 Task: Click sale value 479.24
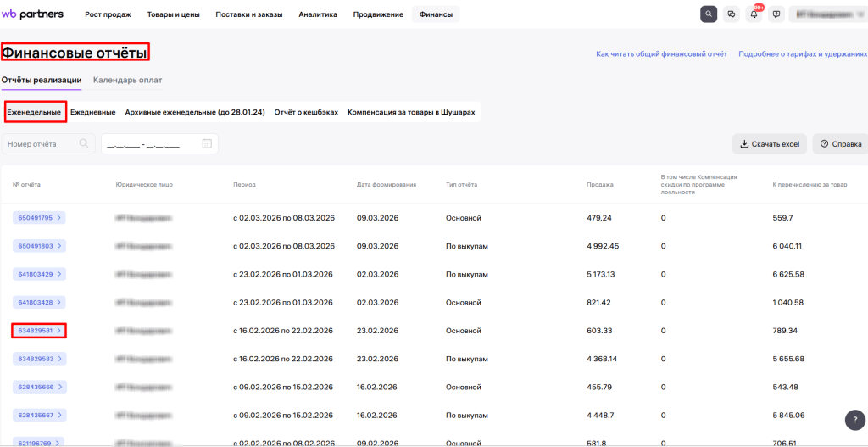[x=599, y=218]
